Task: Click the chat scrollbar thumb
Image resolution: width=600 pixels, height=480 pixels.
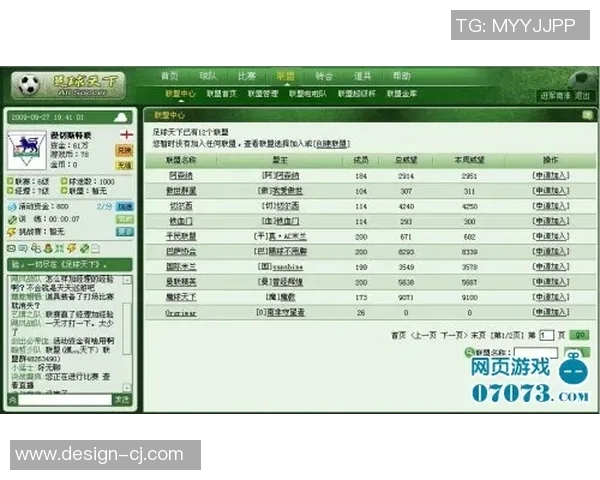Action: [x=127, y=328]
